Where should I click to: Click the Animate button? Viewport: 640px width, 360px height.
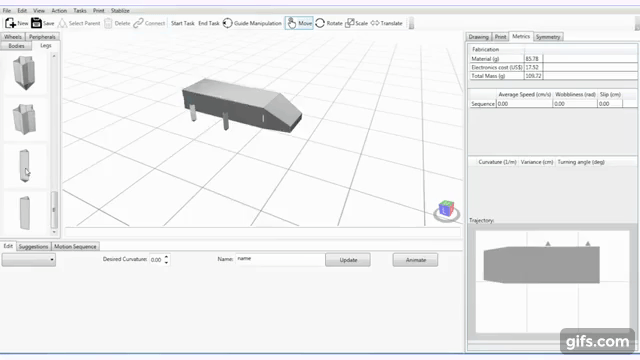[416, 260]
